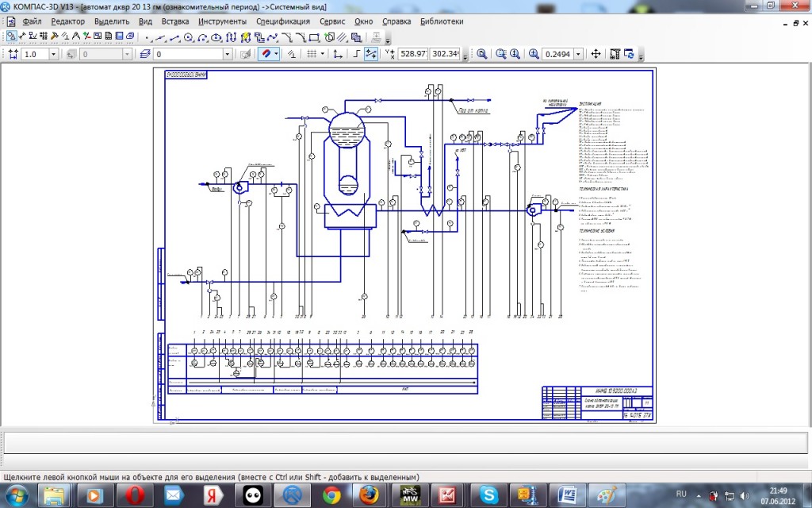Open the Спецификация menu
812x508 pixels.
coord(283,21)
